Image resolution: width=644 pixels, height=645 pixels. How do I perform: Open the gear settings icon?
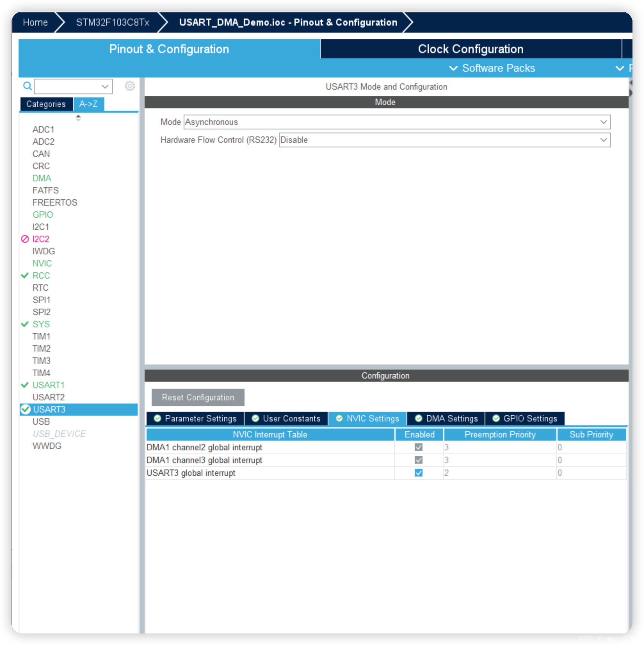[x=130, y=86]
